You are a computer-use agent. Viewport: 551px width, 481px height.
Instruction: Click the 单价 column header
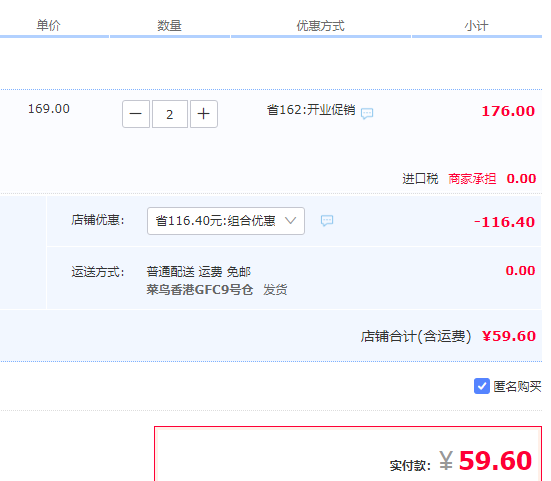pyautogui.click(x=48, y=25)
